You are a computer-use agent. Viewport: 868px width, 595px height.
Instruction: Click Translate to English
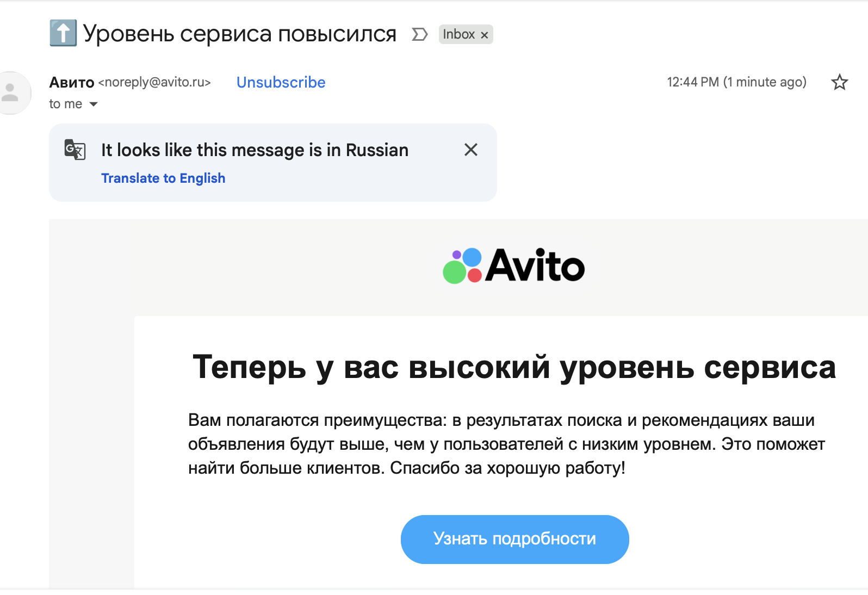point(163,178)
